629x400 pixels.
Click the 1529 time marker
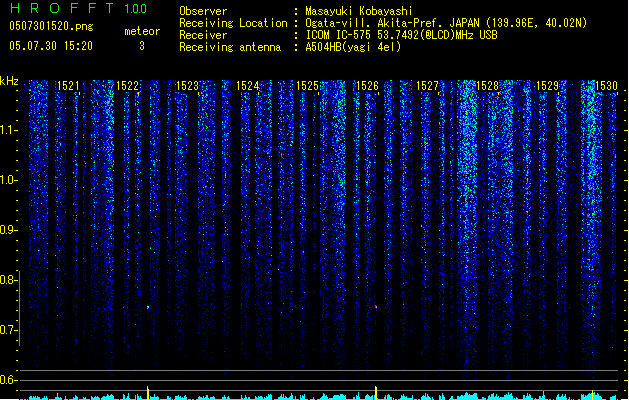click(x=548, y=86)
